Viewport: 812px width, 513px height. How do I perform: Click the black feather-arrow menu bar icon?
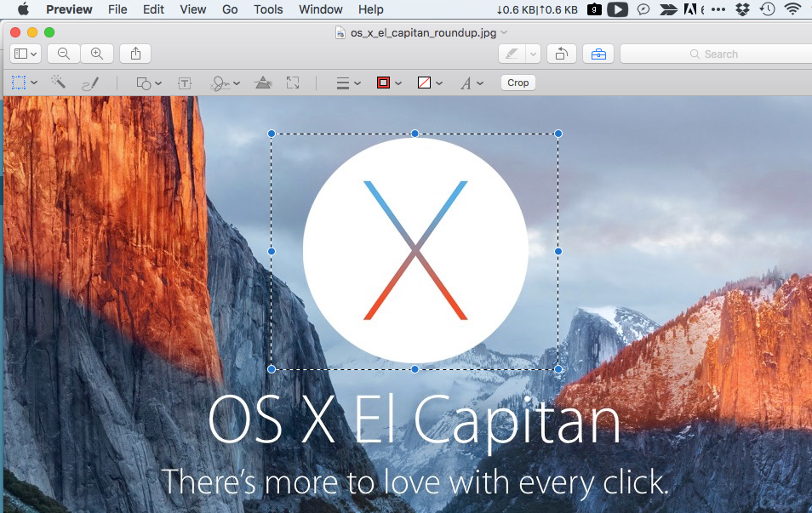click(668, 9)
